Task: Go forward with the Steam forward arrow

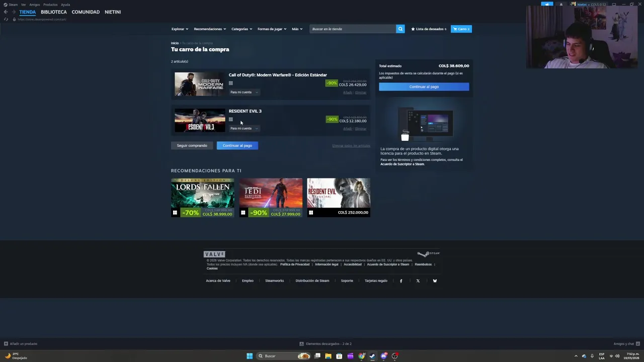Action: pyautogui.click(x=14, y=12)
